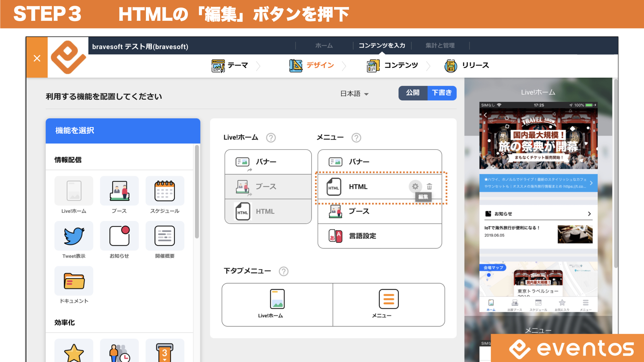This screenshot has width=644, height=362.
Task: Tap お気に入り tab in phone preview
Action: [562, 305]
